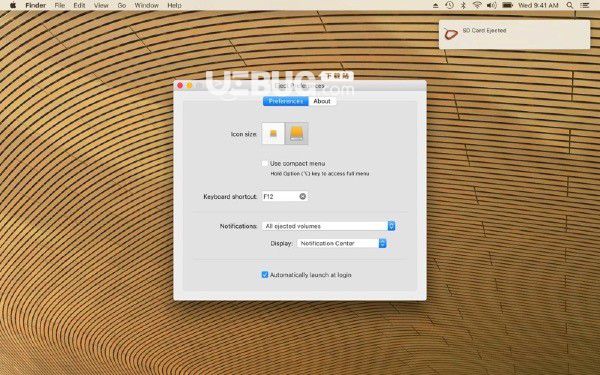Select the large icon size option
This screenshot has width=600, height=375.
[297, 134]
